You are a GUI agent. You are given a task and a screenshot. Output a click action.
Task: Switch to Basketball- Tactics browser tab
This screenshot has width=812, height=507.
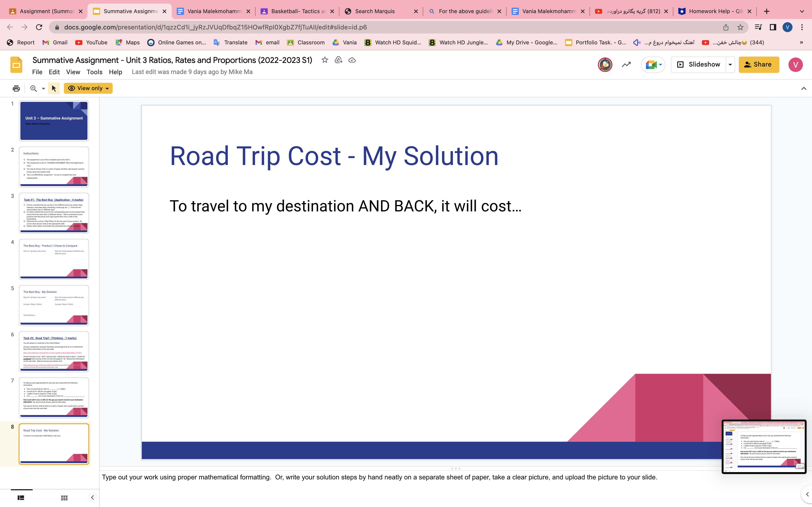tap(297, 11)
